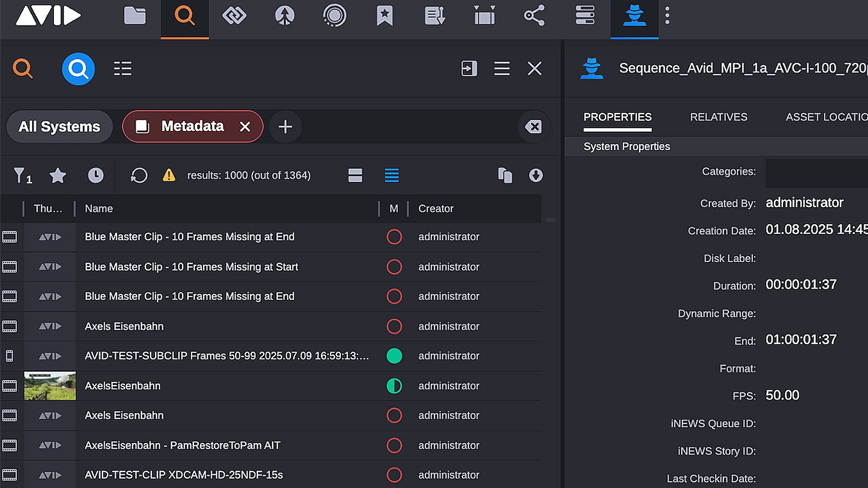868x488 pixels.
Task: Select Blue Master Clip Missing at Start row
Action: click(x=270, y=267)
